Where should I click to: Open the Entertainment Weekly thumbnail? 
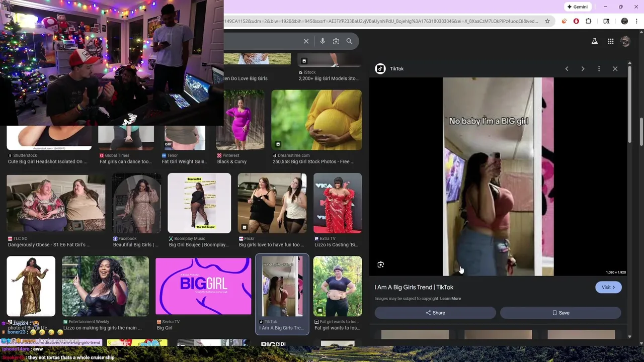105,286
